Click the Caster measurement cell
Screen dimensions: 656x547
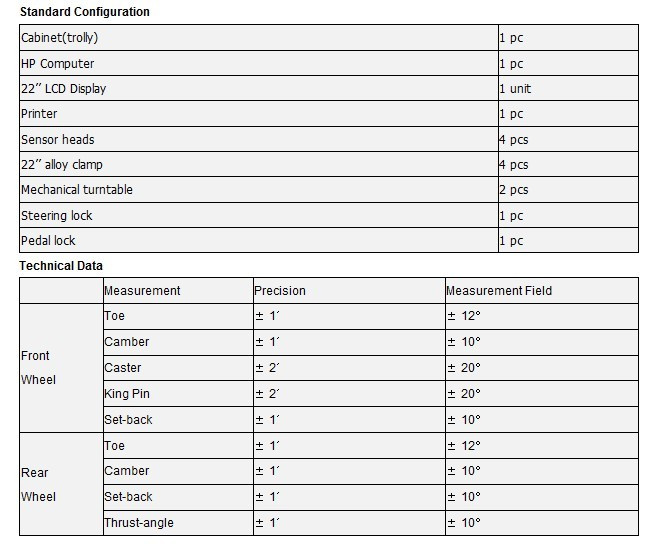click(178, 368)
